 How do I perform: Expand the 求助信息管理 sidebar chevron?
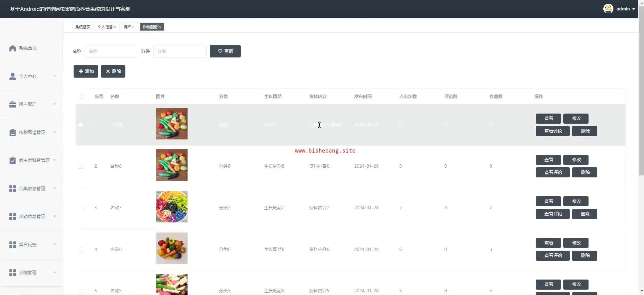tap(54, 216)
